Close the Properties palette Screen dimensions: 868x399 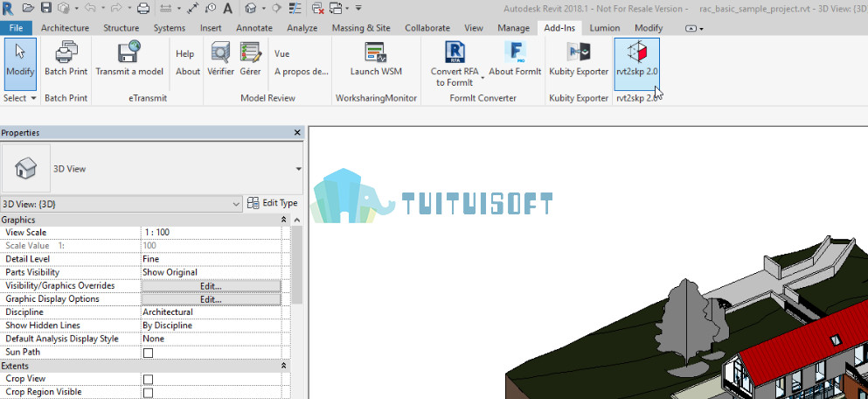point(297,132)
